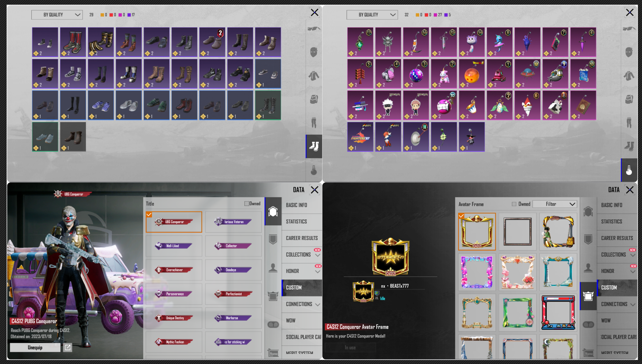Pick the Warhorse title
642x364 pixels.
tap(234, 318)
